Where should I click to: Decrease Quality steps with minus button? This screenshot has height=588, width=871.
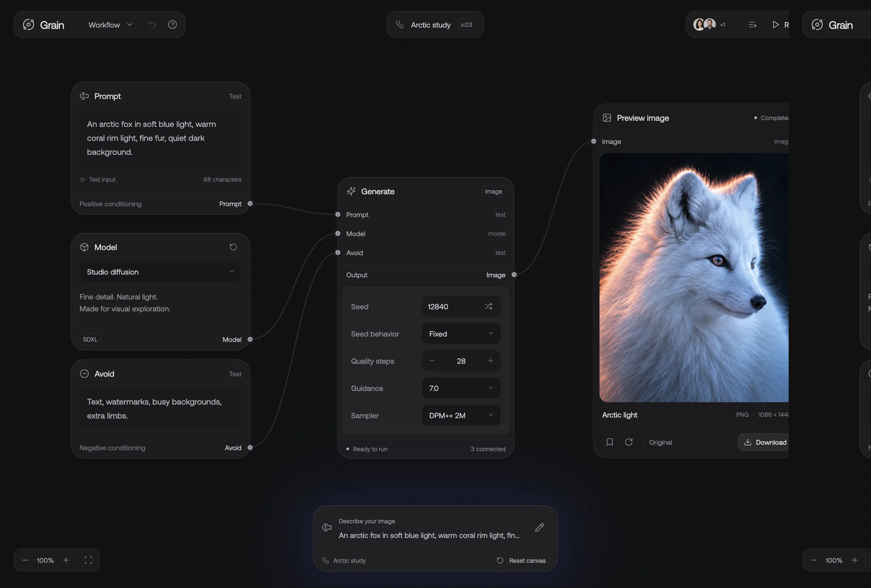[x=432, y=361]
